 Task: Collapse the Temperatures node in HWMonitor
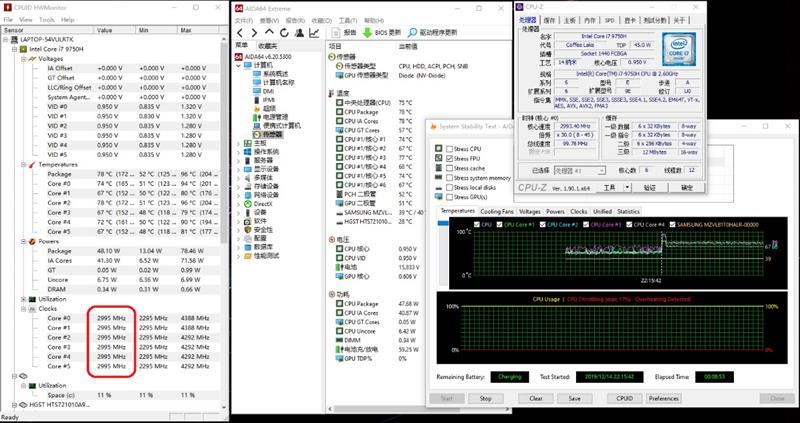click(23, 164)
